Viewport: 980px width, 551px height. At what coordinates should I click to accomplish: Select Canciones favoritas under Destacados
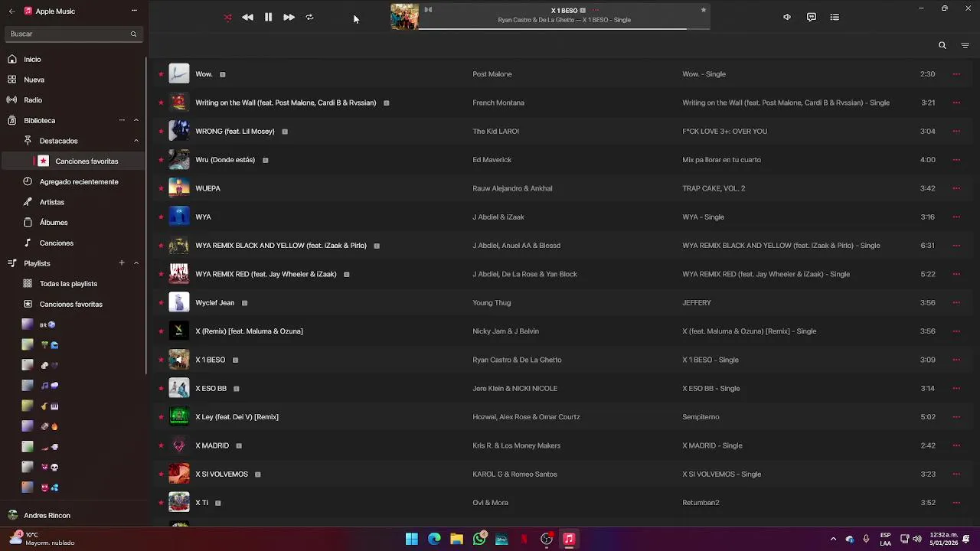73,161
